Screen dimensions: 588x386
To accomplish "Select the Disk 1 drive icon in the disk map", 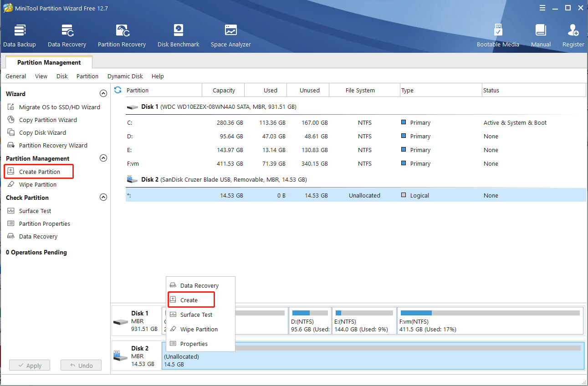I will click(x=120, y=322).
